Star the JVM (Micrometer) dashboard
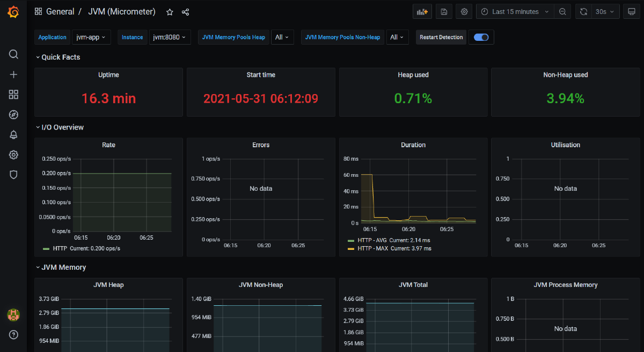This screenshot has height=352, width=644. (x=170, y=12)
